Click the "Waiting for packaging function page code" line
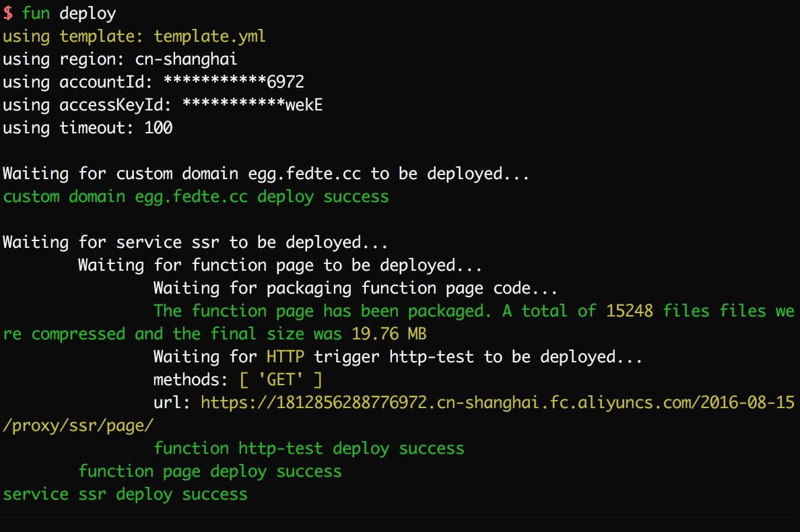 [355, 288]
